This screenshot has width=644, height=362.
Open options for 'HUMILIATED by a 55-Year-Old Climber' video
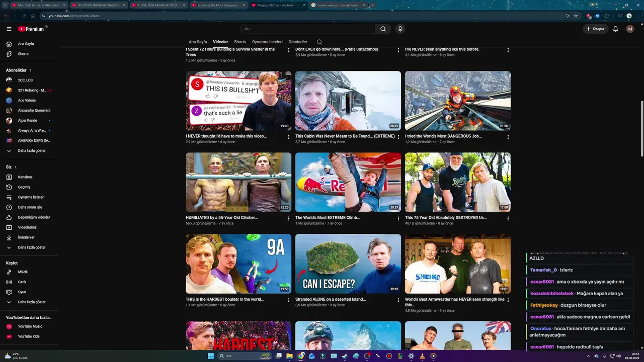coord(289,218)
